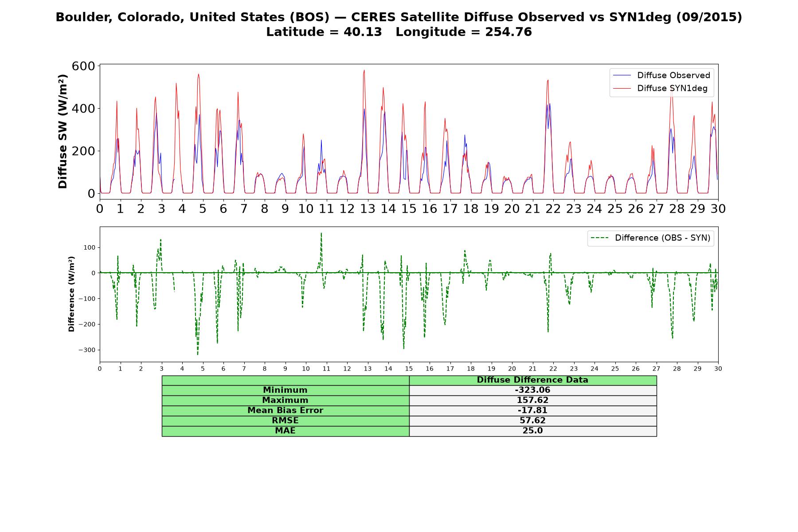798x532 pixels.
Task: Click the chart title mentioning Boulder, Colorado
Action: pos(399,17)
